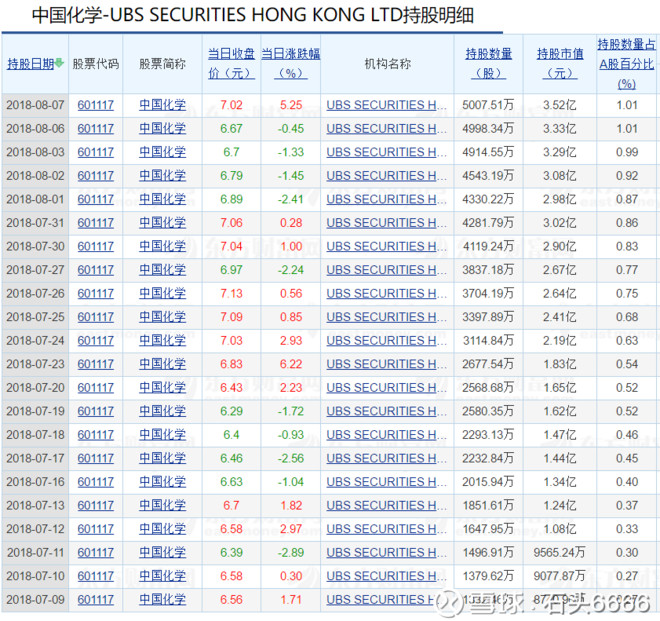
Task: Select closing price 7.13
Action: pos(231,293)
